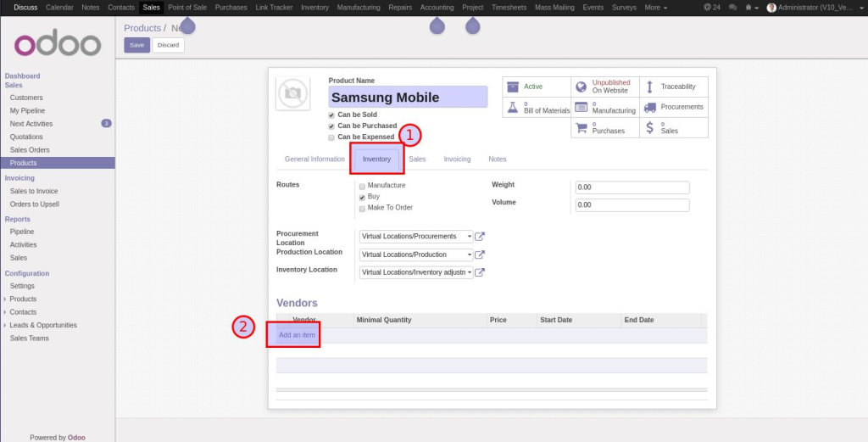
Task: Click the Active archive stat icon
Action: 512,87
